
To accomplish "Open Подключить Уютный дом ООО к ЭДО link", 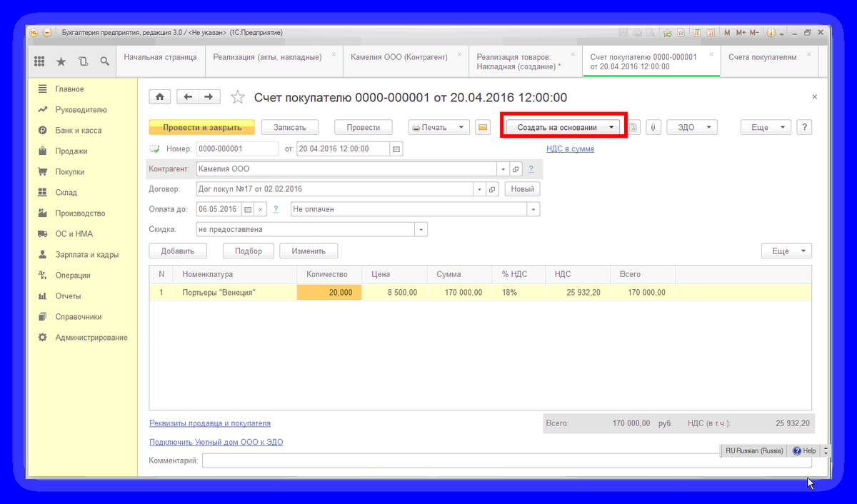I will (x=216, y=443).
